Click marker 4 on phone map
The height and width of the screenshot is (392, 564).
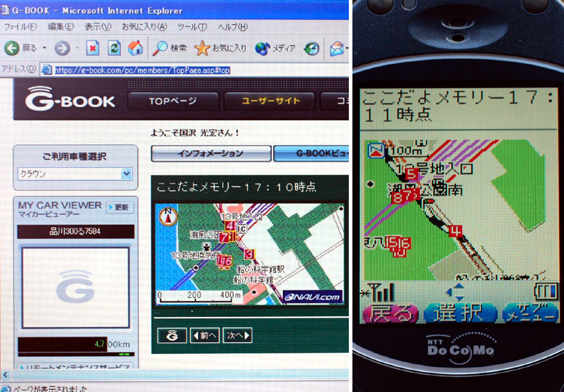coord(456,231)
